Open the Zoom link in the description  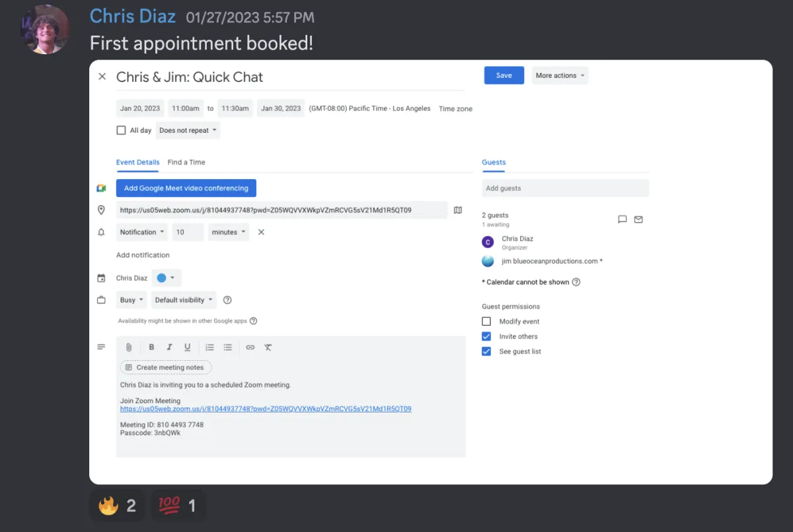pyautogui.click(x=266, y=409)
